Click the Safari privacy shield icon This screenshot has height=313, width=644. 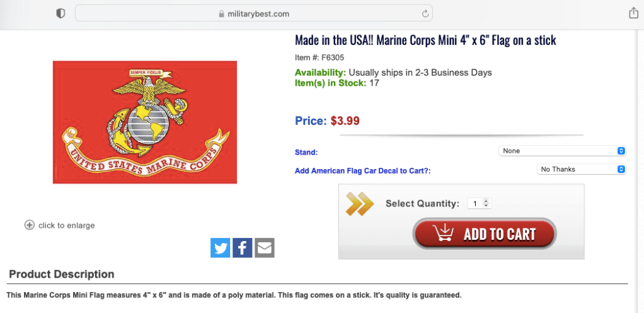(x=60, y=14)
